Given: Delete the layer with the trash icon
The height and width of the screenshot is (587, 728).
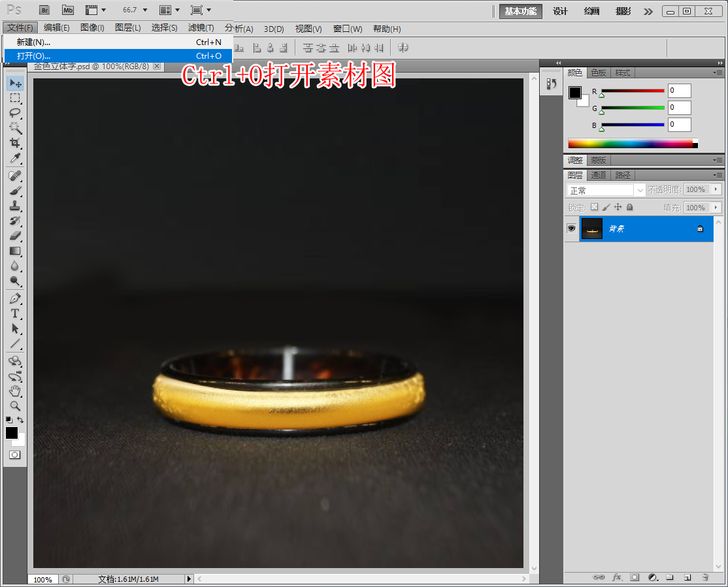Looking at the screenshot, I should [705, 577].
